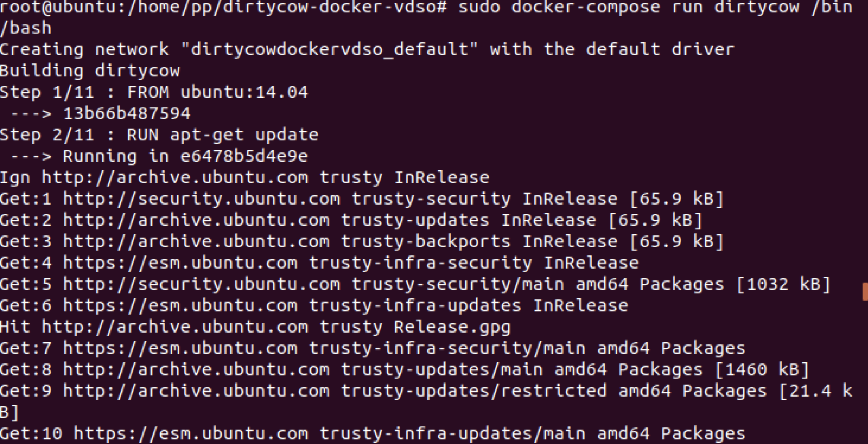Viewport: 868px width, 444px height.
Task: Click the esm.ubuntu.com URL on Get:10 line
Action: pyautogui.click(x=191, y=434)
